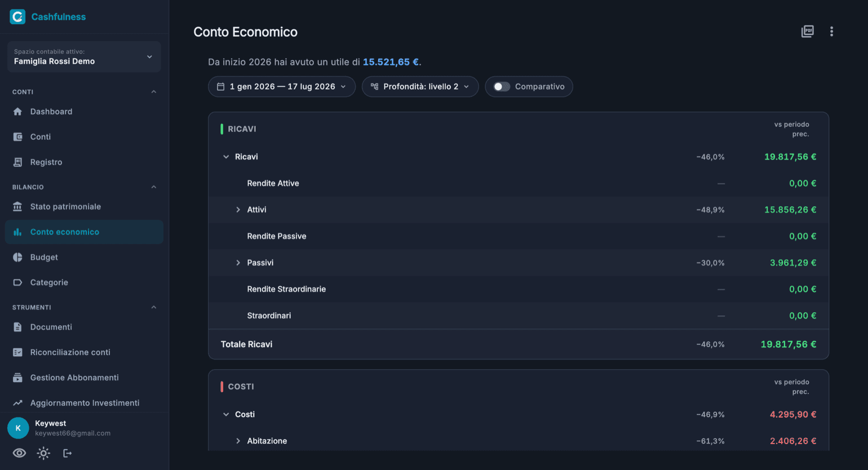The width and height of the screenshot is (868, 470).
Task: Click the Gestione Abbonamenti subscriptions icon
Action: coord(17,378)
